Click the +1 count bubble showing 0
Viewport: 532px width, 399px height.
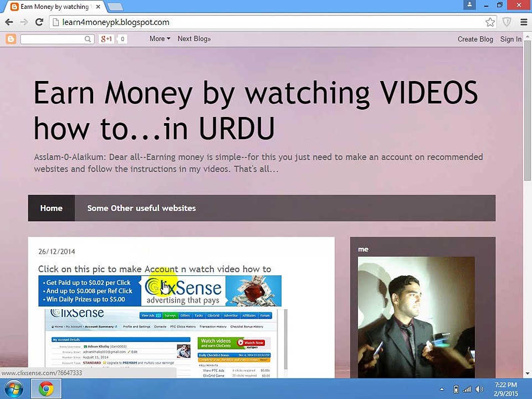[x=122, y=39]
